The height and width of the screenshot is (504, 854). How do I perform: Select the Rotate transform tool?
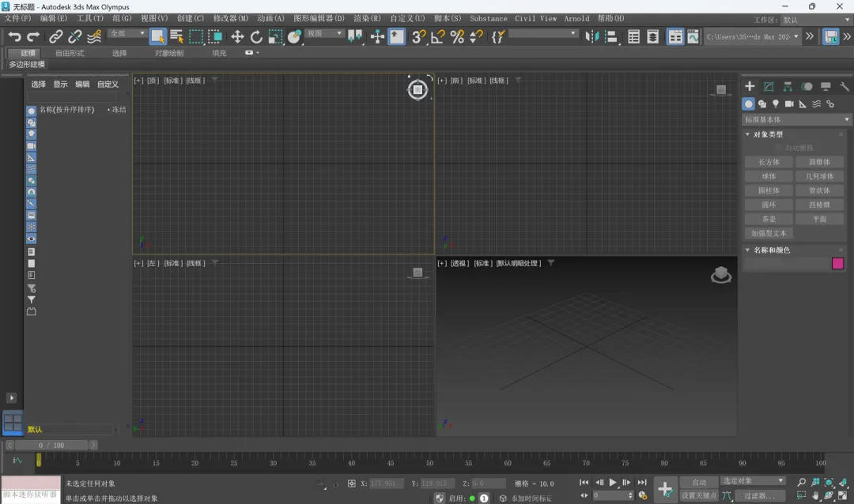point(256,36)
